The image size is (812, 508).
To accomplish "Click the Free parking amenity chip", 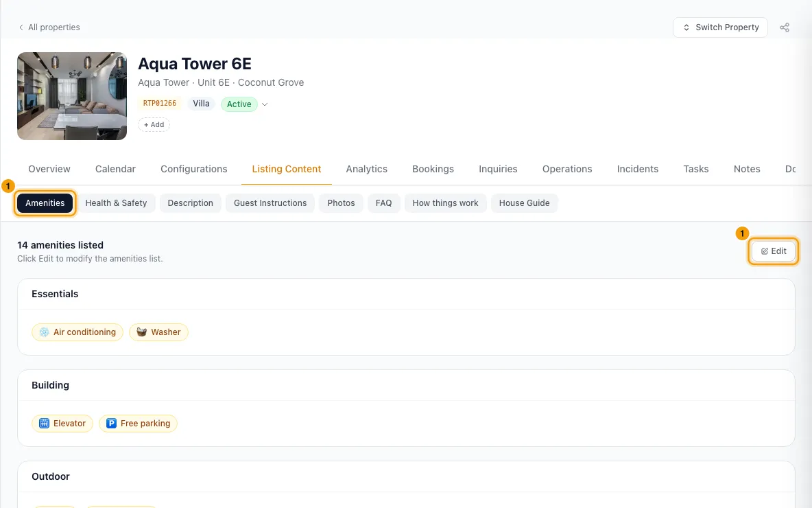I will pyautogui.click(x=138, y=424).
